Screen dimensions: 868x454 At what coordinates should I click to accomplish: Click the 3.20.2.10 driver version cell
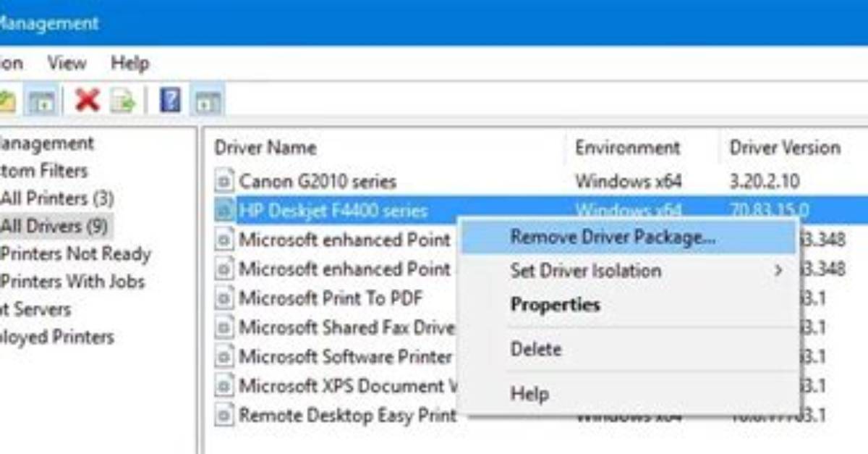[x=765, y=181]
